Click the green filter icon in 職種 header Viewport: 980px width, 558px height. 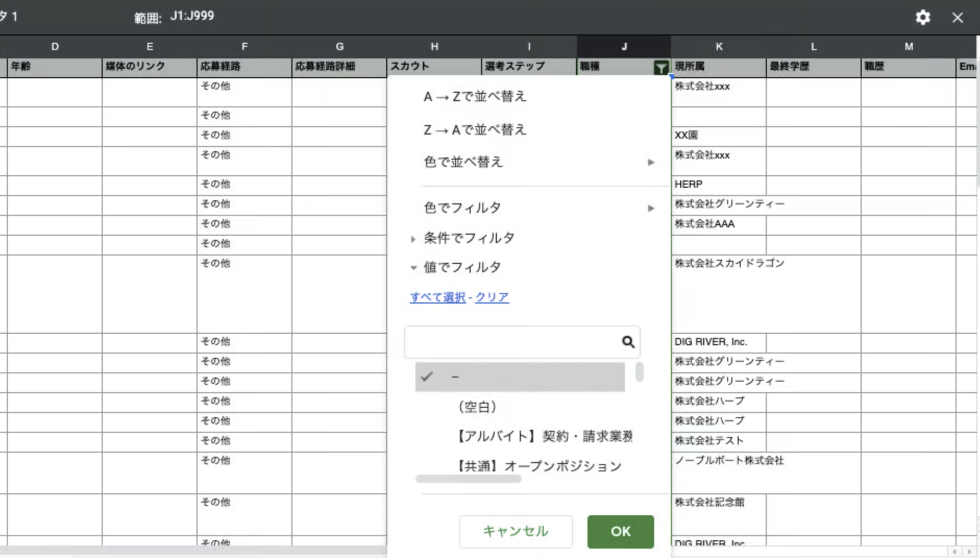click(660, 67)
